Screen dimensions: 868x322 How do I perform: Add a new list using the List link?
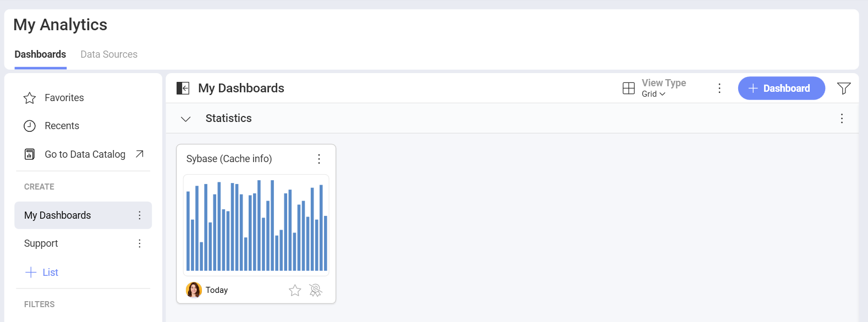[x=42, y=272]
